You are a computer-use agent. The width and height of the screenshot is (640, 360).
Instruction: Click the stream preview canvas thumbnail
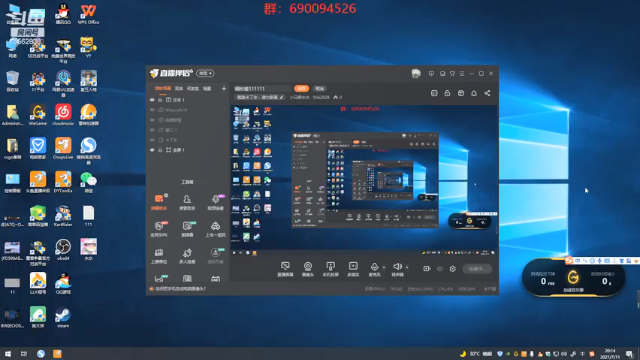(364, 180)
